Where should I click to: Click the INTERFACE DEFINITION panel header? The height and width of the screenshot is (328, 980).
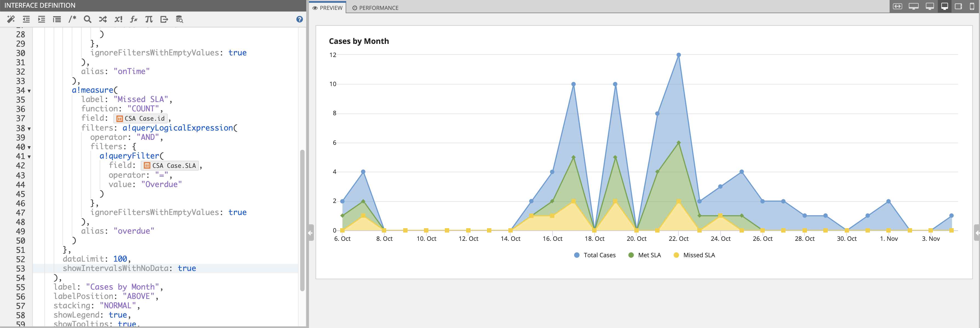pyautogui.click(x=39, y=5)
